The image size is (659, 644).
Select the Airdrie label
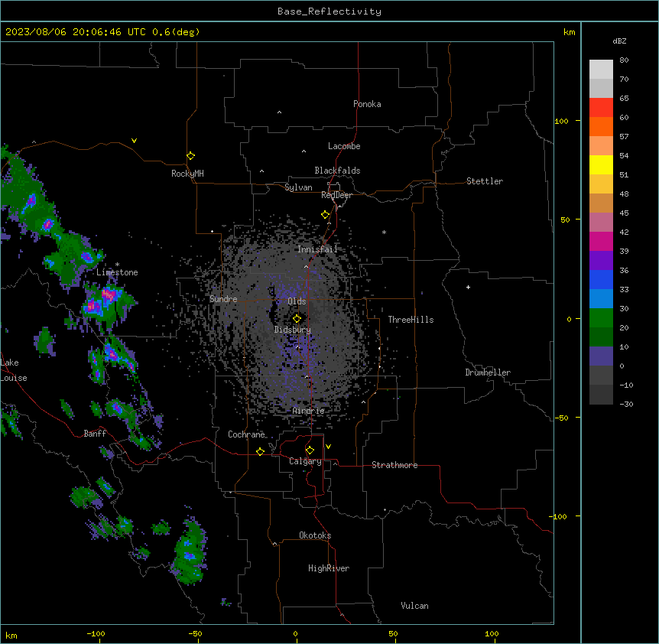pos(309,411)
